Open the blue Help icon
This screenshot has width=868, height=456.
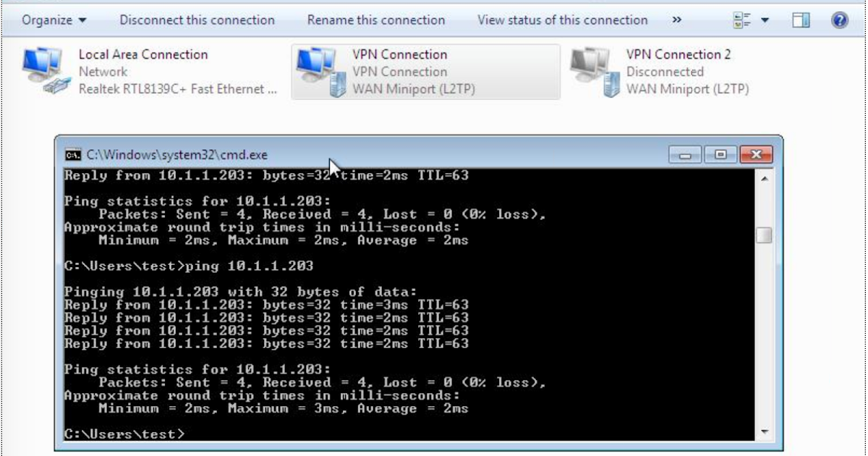(839, 20)
